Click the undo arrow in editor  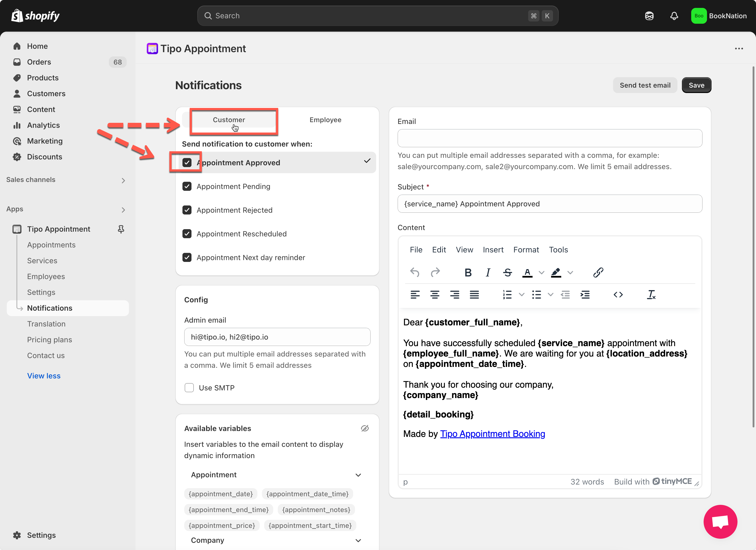(415, 272)
